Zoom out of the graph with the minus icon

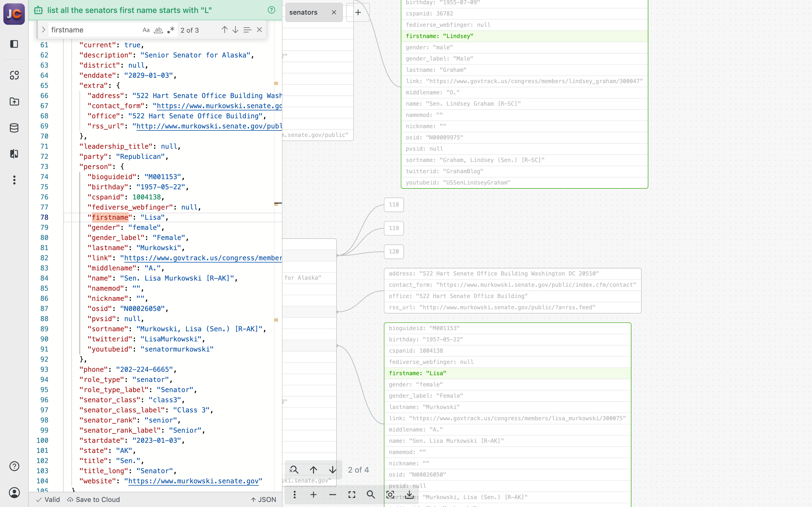(333, 495)
